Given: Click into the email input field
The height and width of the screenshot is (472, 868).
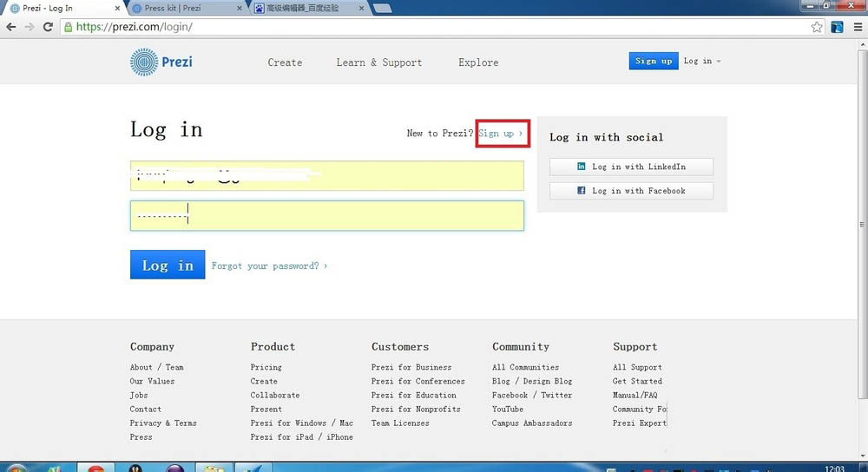Looking at the screenshot, I should (x=327, y=176).
